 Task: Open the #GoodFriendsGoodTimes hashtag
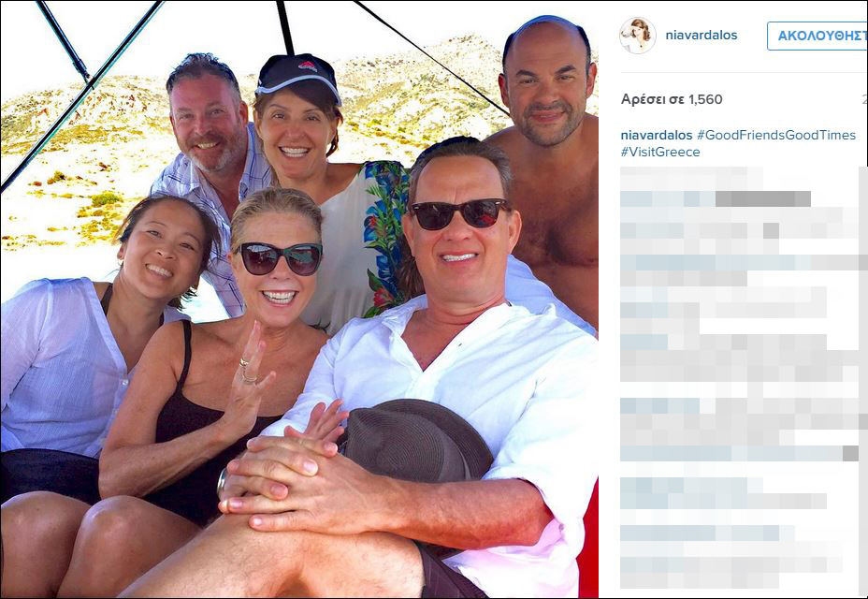(776, 135)
